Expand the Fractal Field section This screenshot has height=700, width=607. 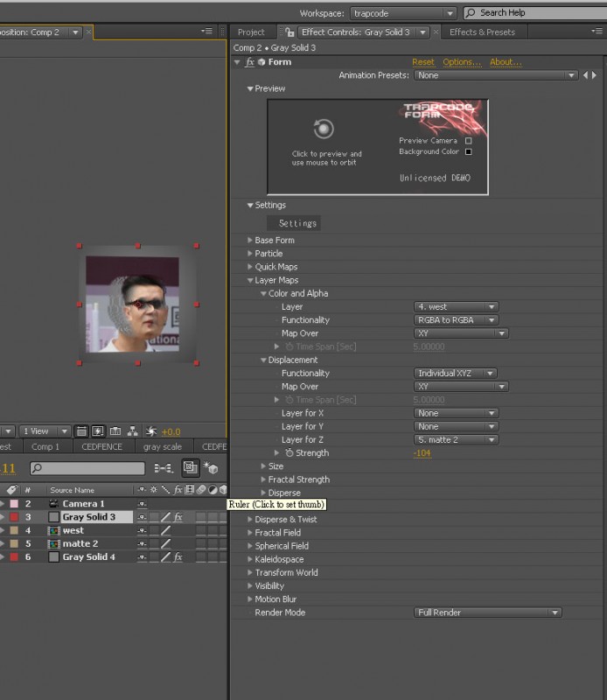click(x=250, y=533)
